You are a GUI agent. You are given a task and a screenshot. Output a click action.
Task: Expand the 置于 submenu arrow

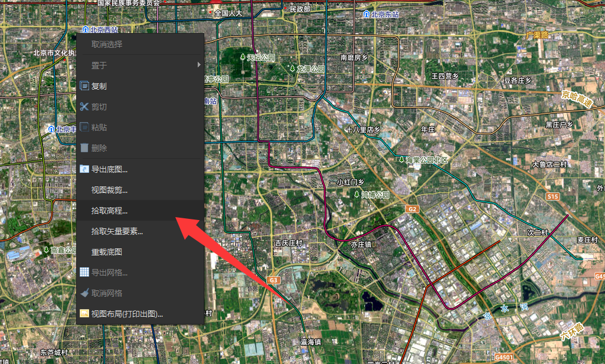tap(199, 65)
